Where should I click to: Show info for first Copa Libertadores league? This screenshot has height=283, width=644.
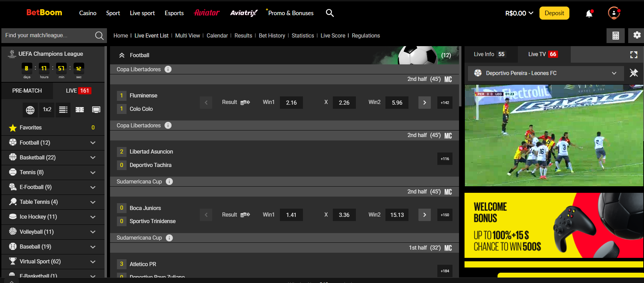click(168, 69)
